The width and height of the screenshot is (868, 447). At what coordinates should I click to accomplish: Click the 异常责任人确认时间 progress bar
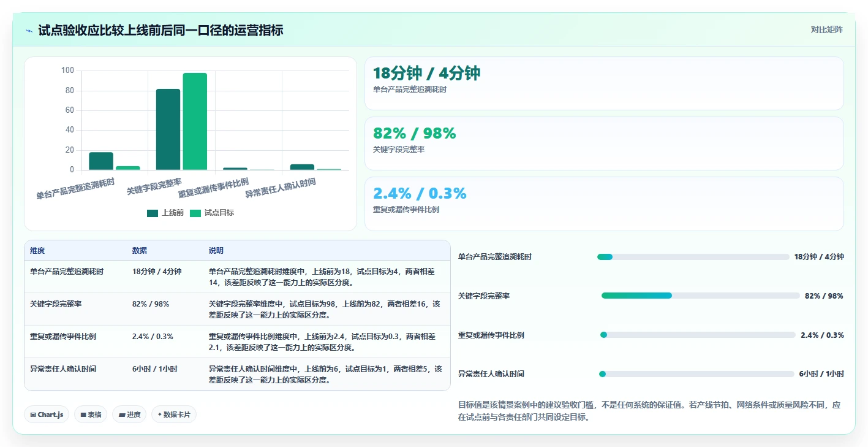pyautogui.click(x=696, y=373)
